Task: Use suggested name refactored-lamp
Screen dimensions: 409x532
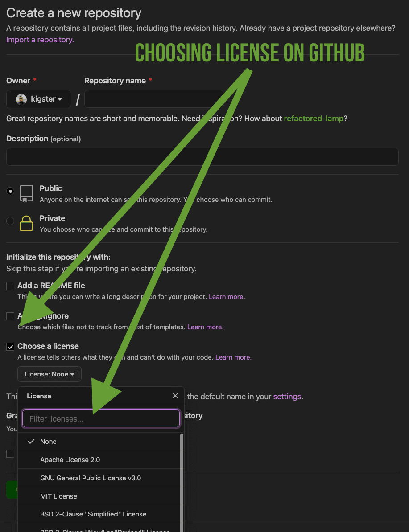Action: tap(314, 119)
